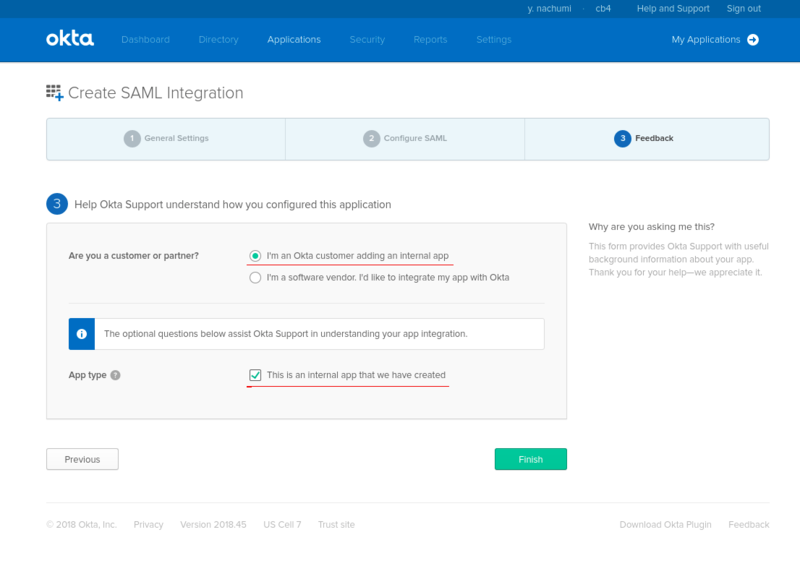Viewport: 800px width, 587px height.
Task: Open Download Okta Plugin footer link
Action: (665, 524)
